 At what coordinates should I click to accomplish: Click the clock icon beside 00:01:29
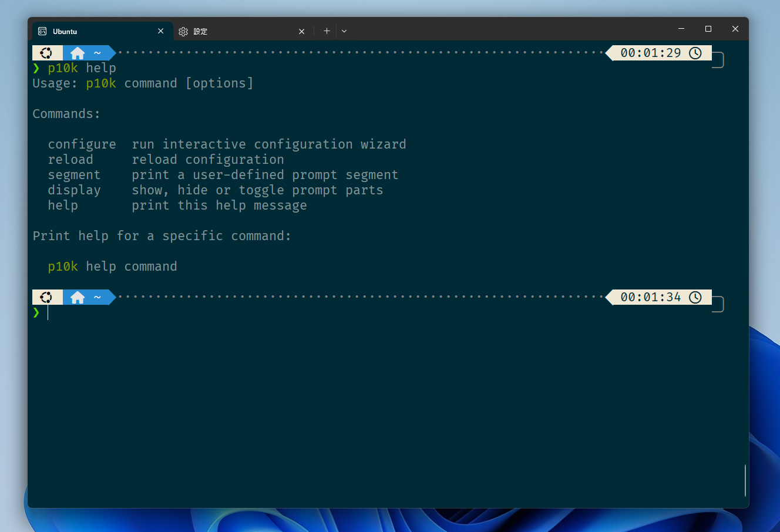695,53
